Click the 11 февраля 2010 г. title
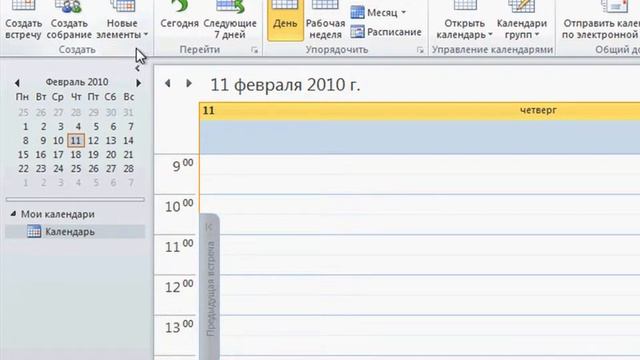This screenshot has width=640, height=360. click(285, 85)
